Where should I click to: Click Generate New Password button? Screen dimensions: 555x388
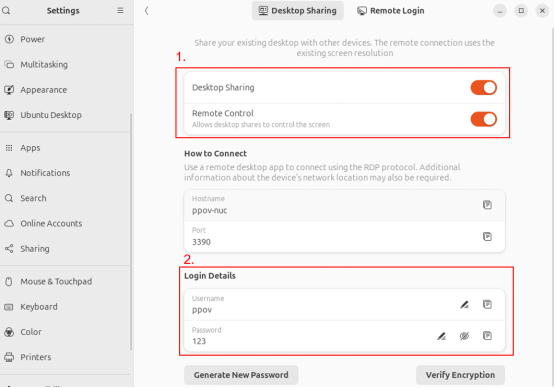coord(241,375)
